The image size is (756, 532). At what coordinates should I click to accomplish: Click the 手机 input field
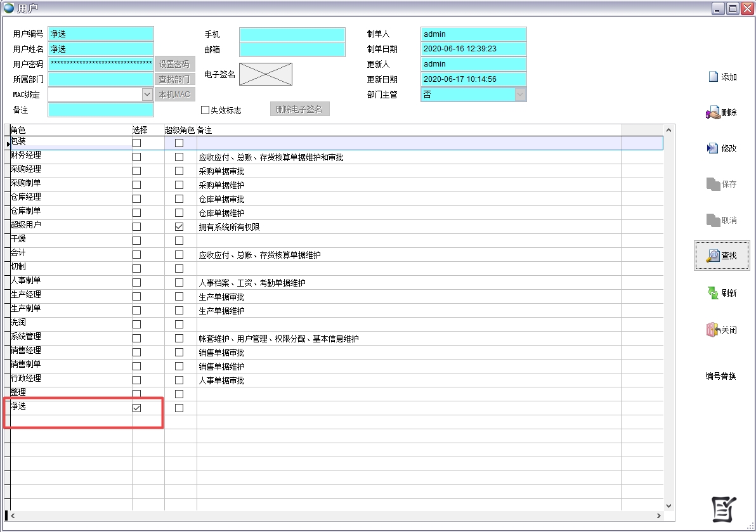[x=292, y=34]
